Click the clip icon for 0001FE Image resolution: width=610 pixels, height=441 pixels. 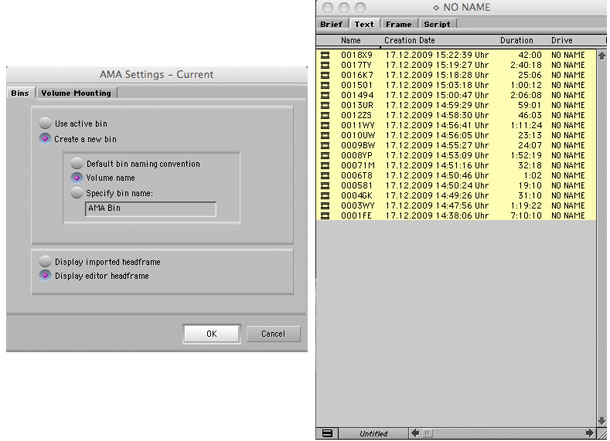click(x=325, y=215)
